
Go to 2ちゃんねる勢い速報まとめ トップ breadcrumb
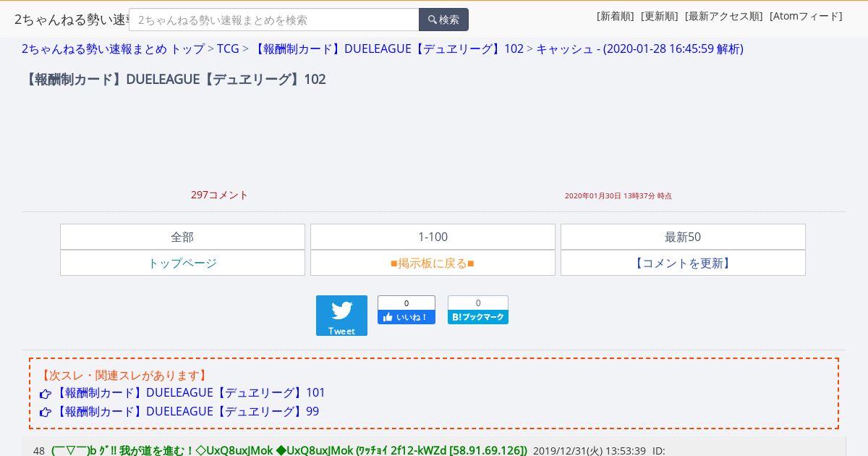click(x=113, y=48)
